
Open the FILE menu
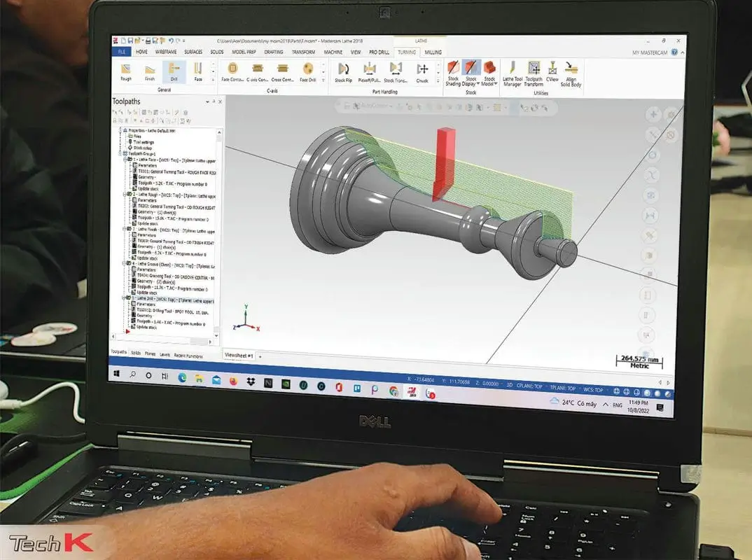click(x=121, y=52)
